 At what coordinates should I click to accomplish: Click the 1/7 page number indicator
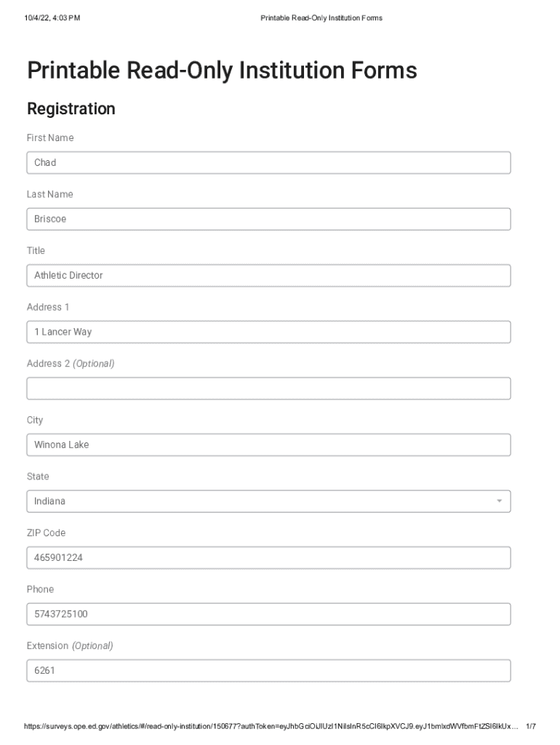(531, 726)
